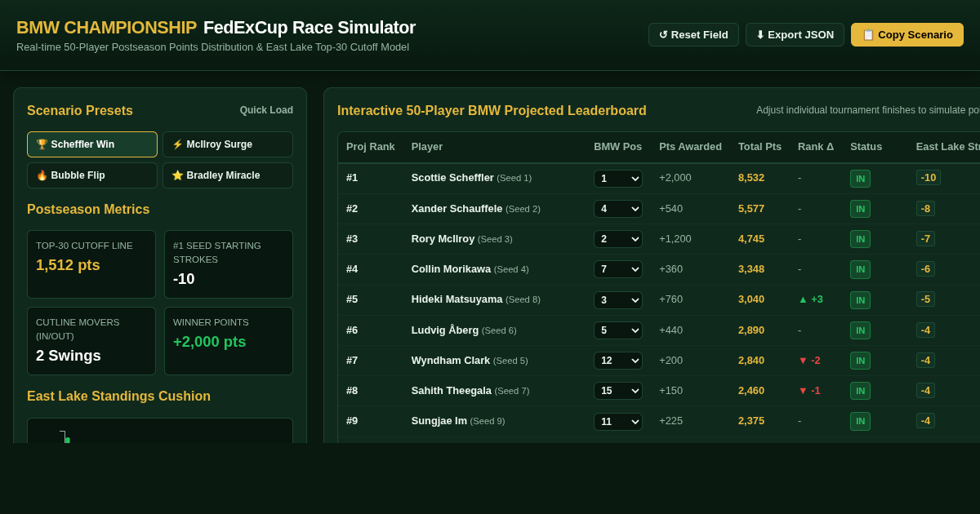980x514 pixels.
Task: Click the -8 strokes badge for Schauffele
Action: tap(925, 208)
